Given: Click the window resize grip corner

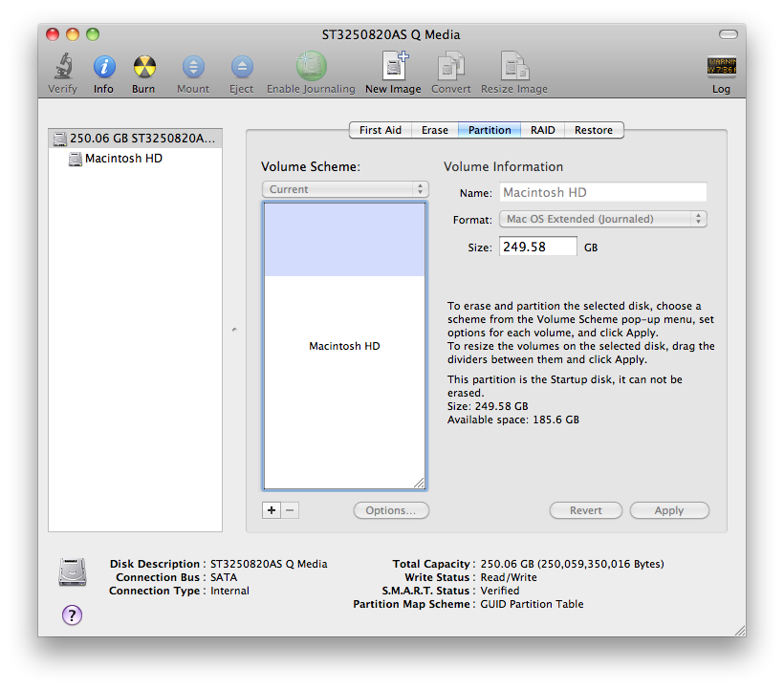Looking at the screenshot, I should coord(740,631).
